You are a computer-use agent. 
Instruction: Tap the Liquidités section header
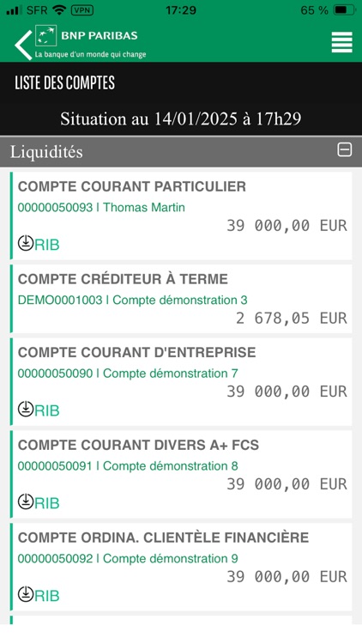pos(181,151)
